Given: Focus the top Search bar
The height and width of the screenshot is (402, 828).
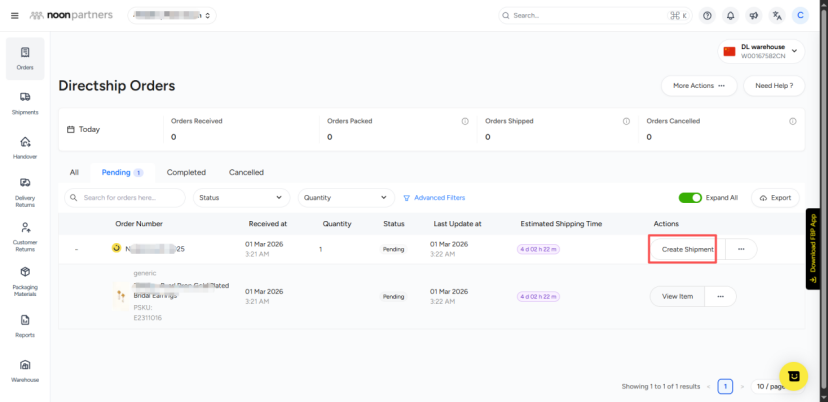Looking at the screenshot, I should click(596, 15).
